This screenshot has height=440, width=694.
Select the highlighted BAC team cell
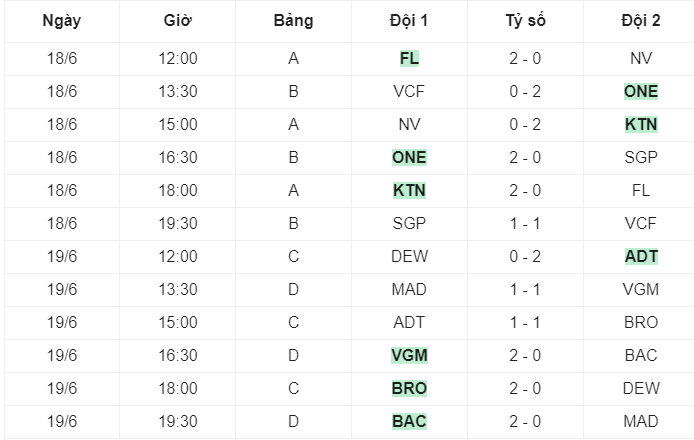pos(409,421)
